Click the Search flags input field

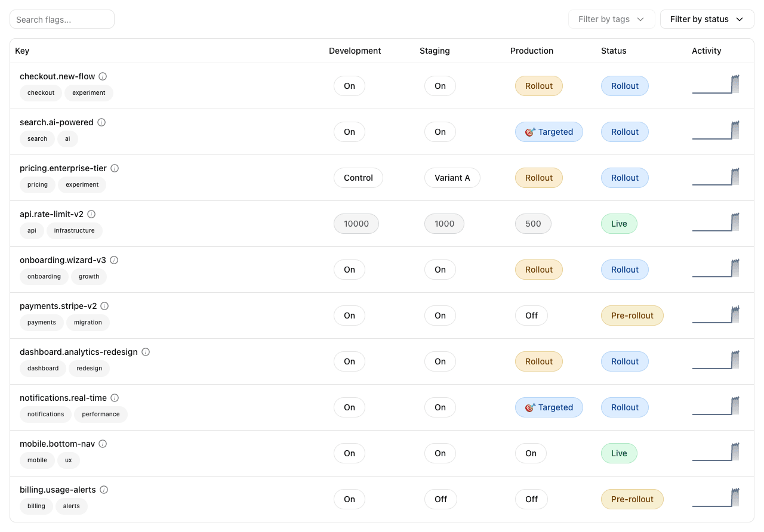(61, 19)
